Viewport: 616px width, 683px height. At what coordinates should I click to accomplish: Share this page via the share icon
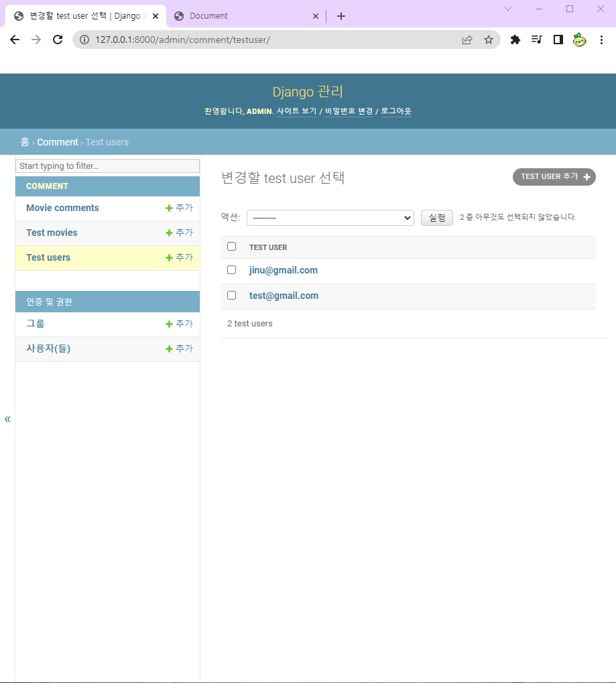tap(467, 40)
